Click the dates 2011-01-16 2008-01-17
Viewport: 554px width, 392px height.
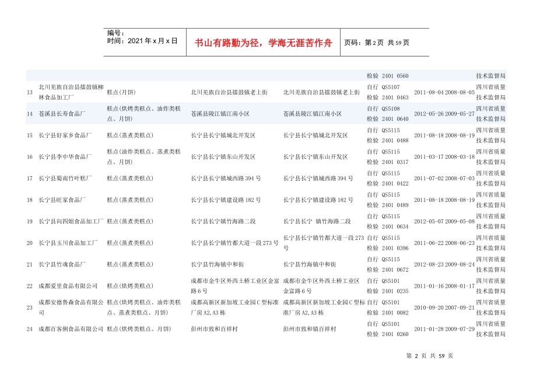click(x=444, y=286)
